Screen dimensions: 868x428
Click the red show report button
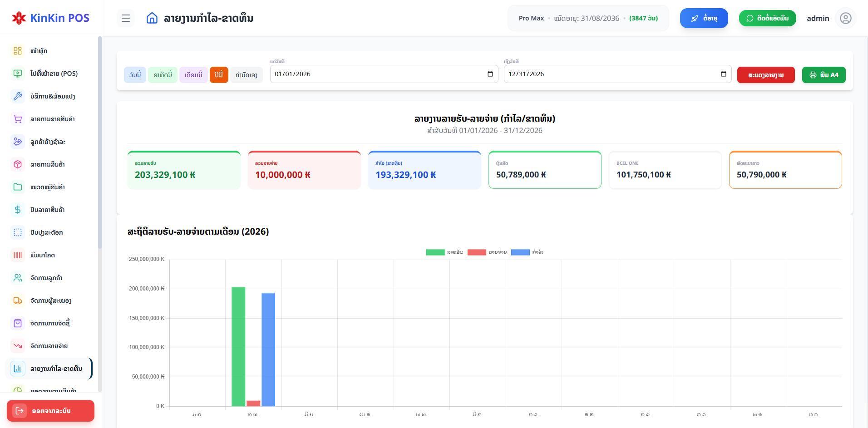(x=765, y=75)
